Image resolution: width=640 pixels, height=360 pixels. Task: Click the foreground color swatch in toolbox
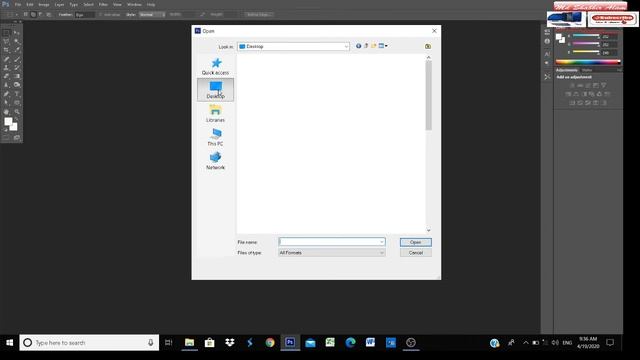(8, 122)
